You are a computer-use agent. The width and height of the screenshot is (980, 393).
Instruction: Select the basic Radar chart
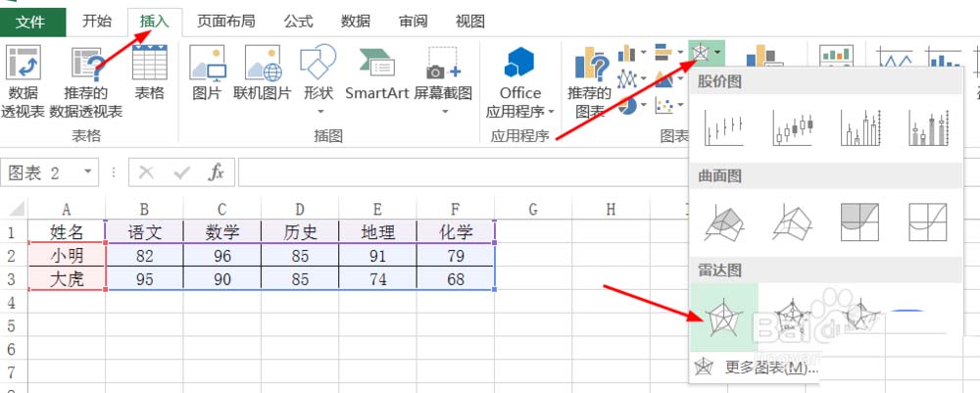pos(724,317)
